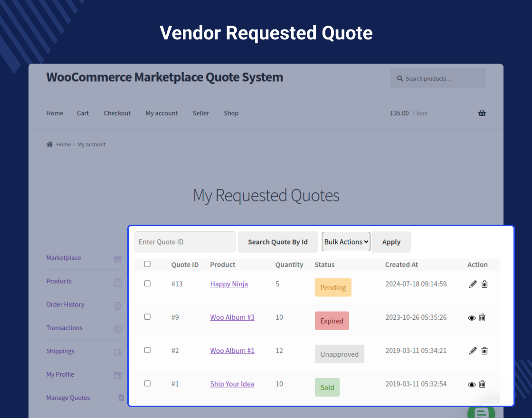Click the Transactions dollar icon
The width and height of the screenshot is (532, 418).
coord(118,329)
